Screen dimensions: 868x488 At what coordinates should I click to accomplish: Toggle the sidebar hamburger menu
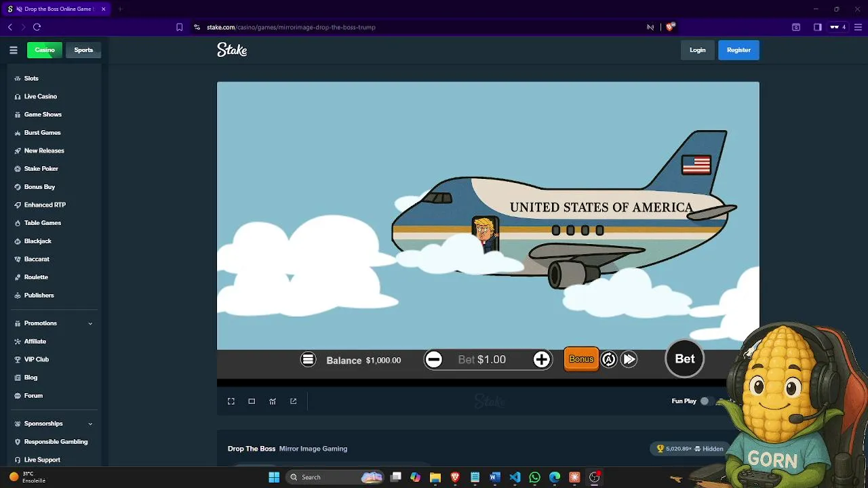[14, 50]
